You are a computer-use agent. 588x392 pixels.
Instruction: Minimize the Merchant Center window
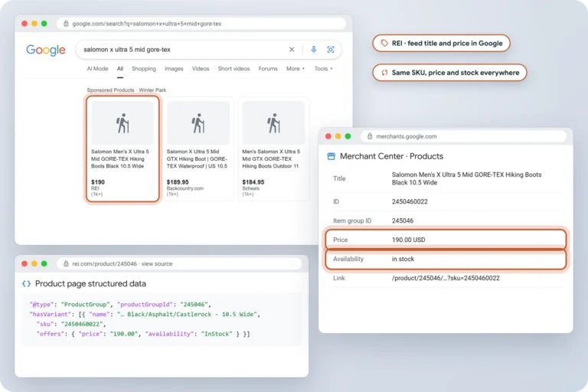tap(338, 136)
